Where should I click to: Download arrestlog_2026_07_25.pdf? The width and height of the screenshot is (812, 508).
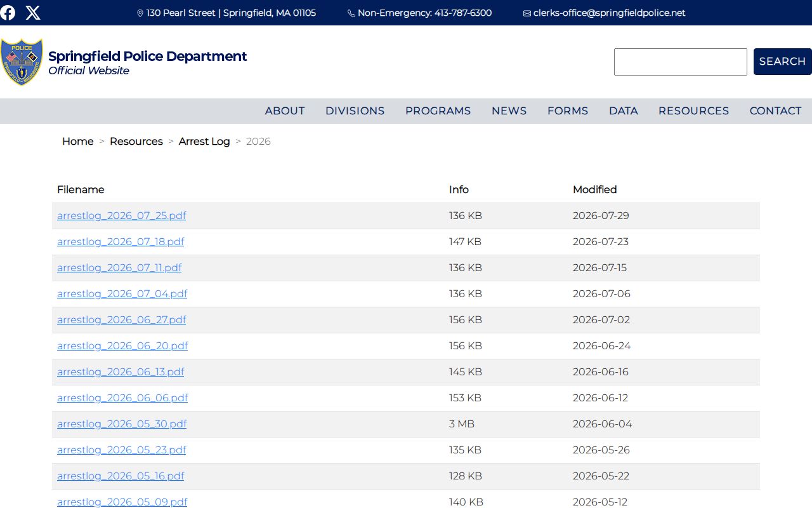coord(122,216)
